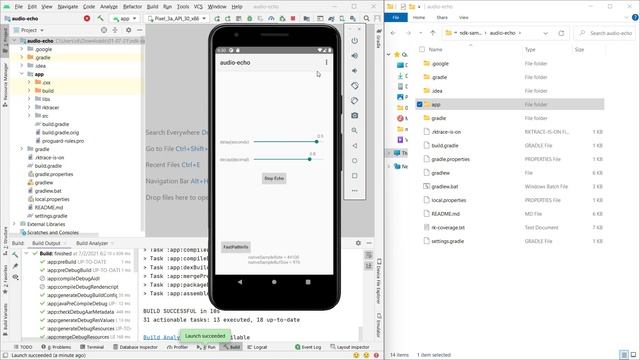This screenshot has width=640, height=360.
Task: Tap the Stop Echo button on phone
Action: coord(274,178)
